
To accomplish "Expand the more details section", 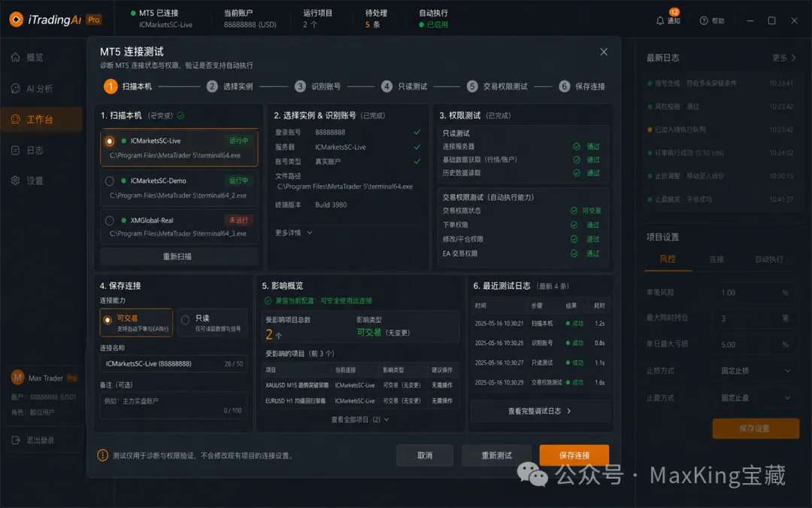I will [x=293, y=233].
